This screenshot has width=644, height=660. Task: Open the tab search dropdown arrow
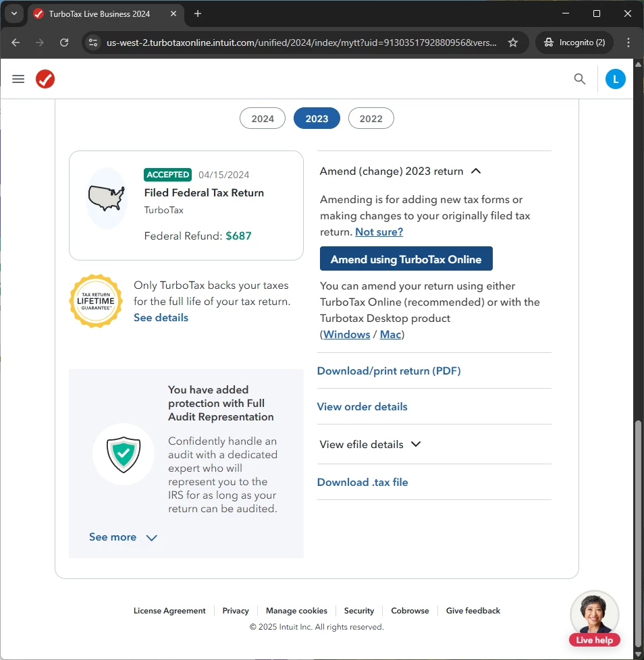point(14,14)
